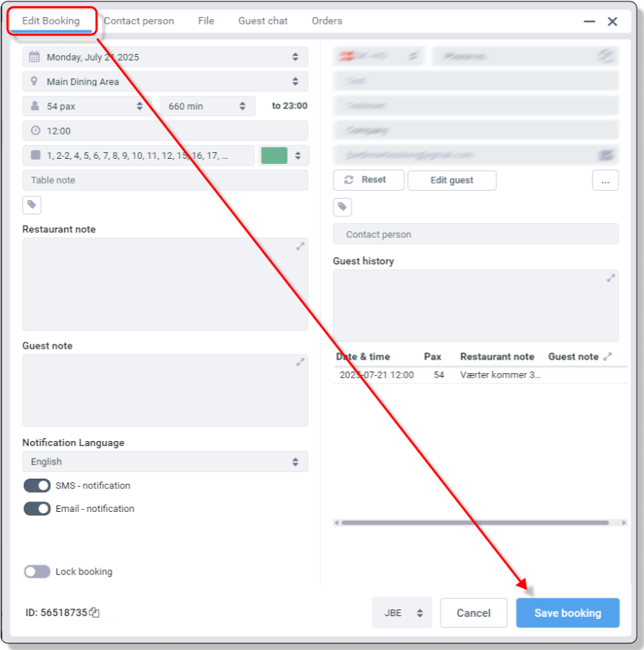This screenshot has width=644, height=650.
Task: Expand the Restaurant note text area
Action: [x=300, y=246]
